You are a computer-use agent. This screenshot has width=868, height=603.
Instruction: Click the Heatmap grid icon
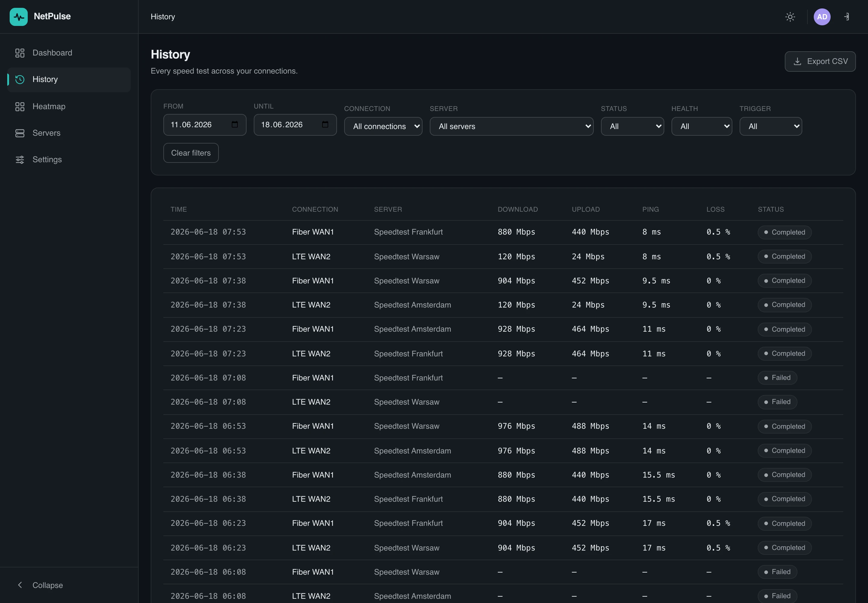pos(20,106)
